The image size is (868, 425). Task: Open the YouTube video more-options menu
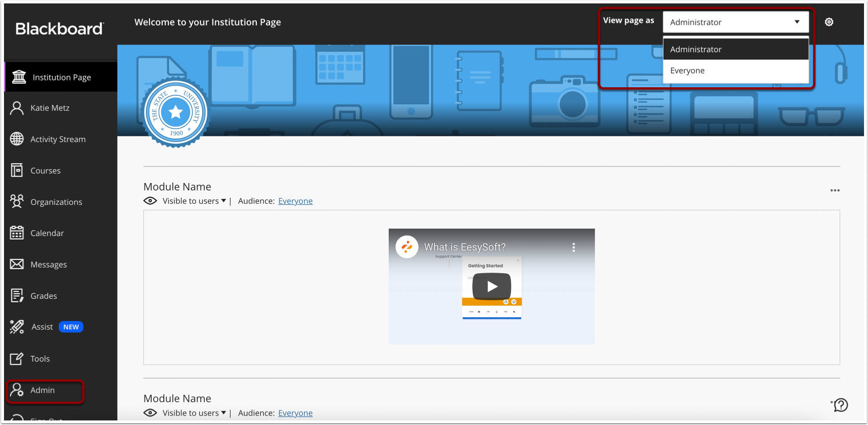pyautogui.click(x=574, y=248)
